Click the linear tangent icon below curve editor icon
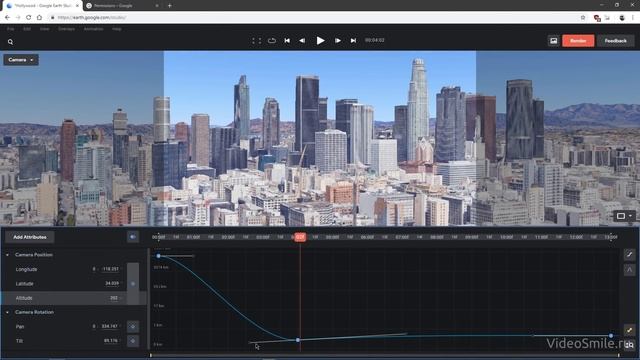The height and width of the screenshot is (360, 640). pyautogui.click(x=629, y=270)
